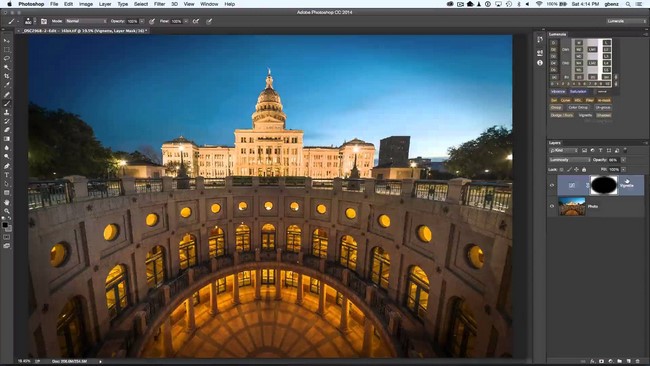Select the Pen tool
Viewport: 650px width, 366px height.
pyautogui.click(x=7, y=166)
